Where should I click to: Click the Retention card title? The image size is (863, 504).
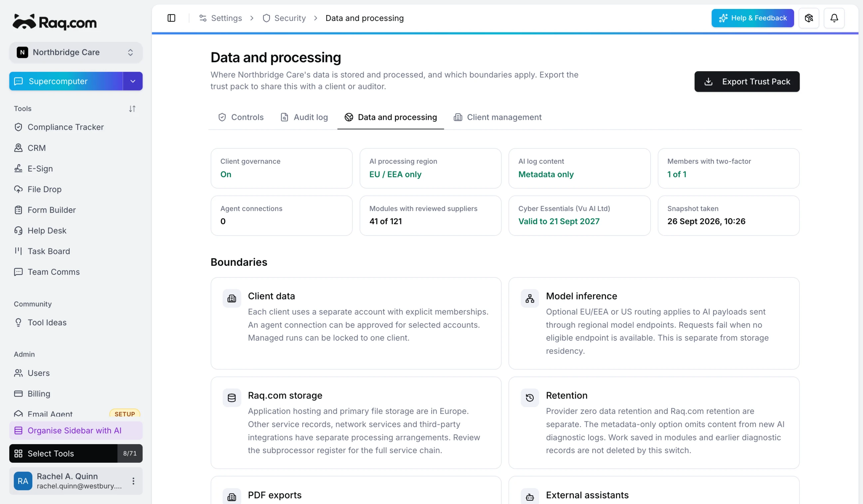click(x=566, y=395)
